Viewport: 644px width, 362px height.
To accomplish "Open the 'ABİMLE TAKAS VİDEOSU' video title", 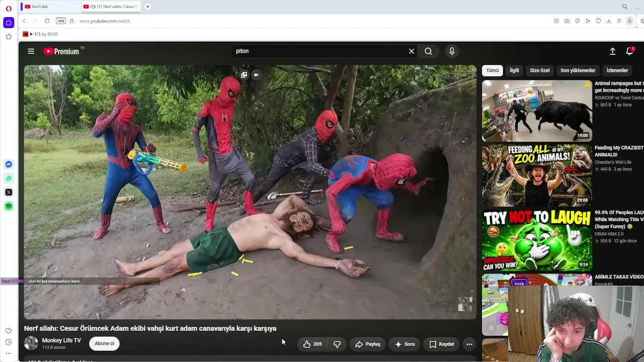I will (619, 277).
